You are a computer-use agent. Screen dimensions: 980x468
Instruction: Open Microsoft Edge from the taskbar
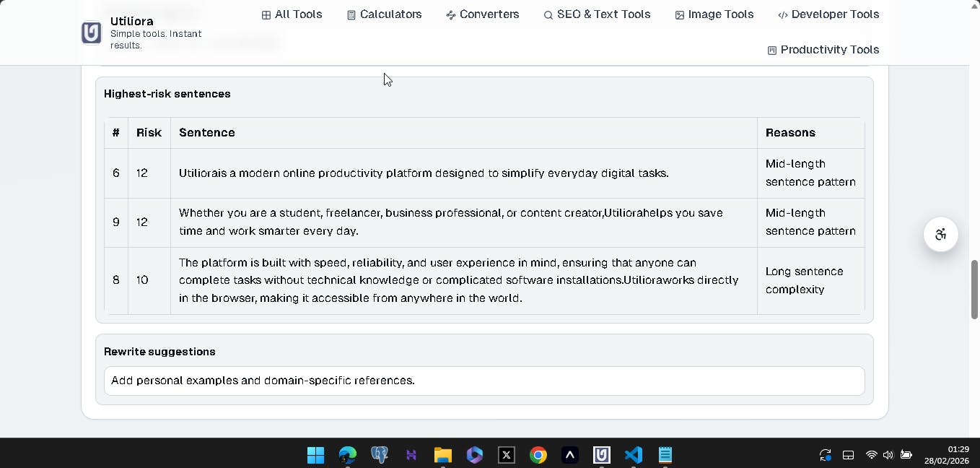pyautogui.click(x=348, y=455)
